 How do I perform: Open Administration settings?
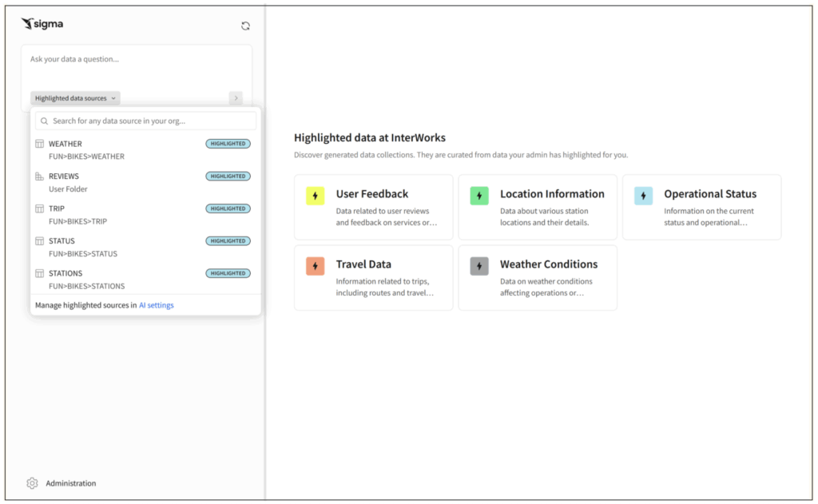[x=70, y=483]
